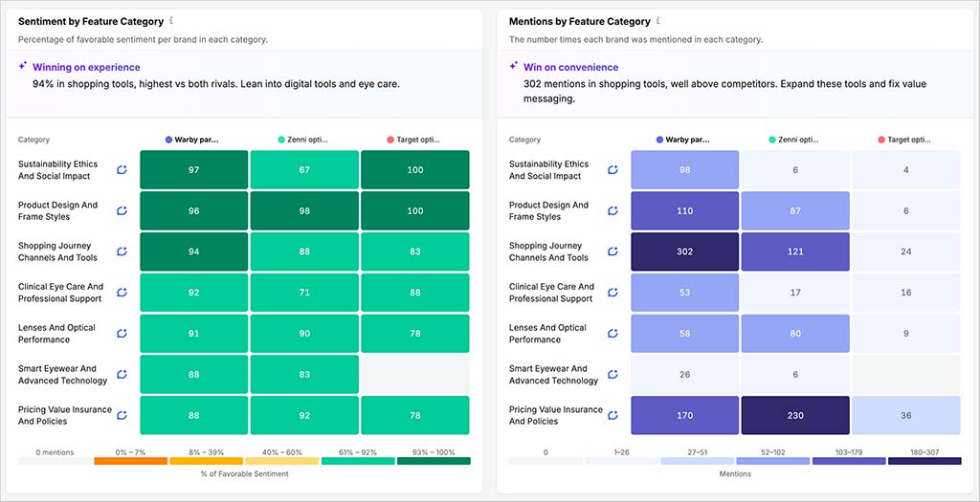Click sparkle icon next to Winning on experience
Image resolution: width=980 pixels, height=502 pixels.
pos(23,66)
